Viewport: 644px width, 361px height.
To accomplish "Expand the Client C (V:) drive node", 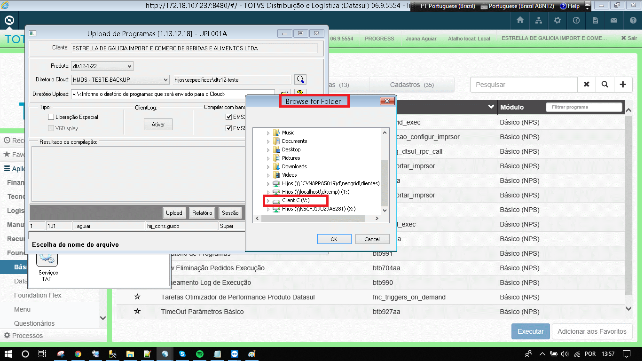I will click(268, 201).
